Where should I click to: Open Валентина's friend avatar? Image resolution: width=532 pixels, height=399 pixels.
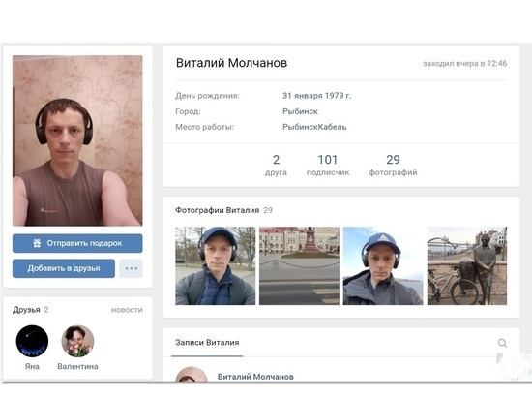pyautogui.click(x=77, y=341)
